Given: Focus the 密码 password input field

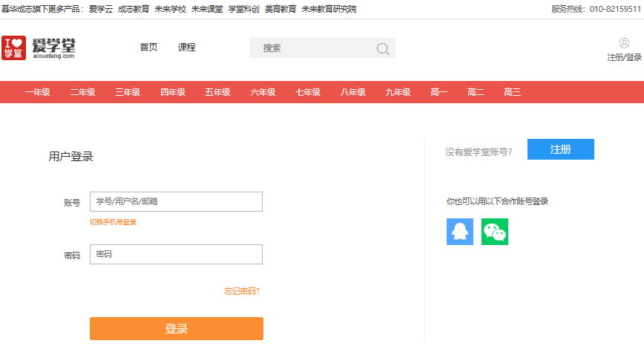Looking at the screenshot, I should point(176,254).
